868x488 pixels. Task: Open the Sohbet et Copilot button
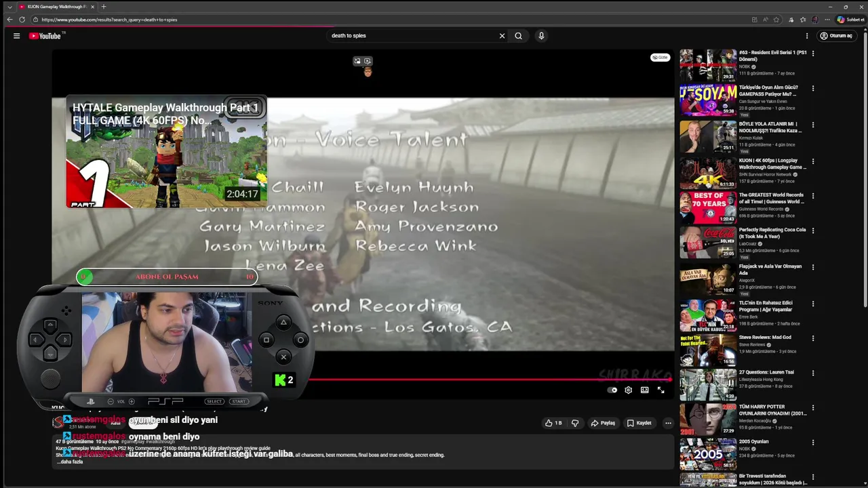tap(851, 20)
